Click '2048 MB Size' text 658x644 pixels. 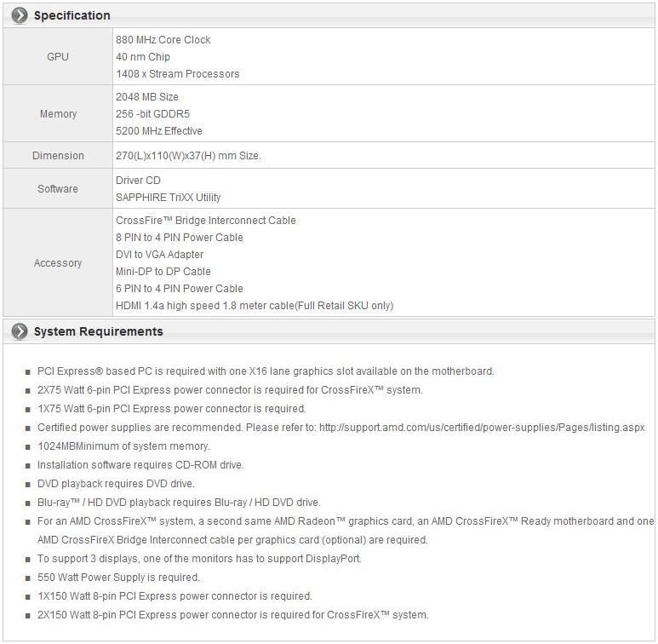tap(147, 97)
